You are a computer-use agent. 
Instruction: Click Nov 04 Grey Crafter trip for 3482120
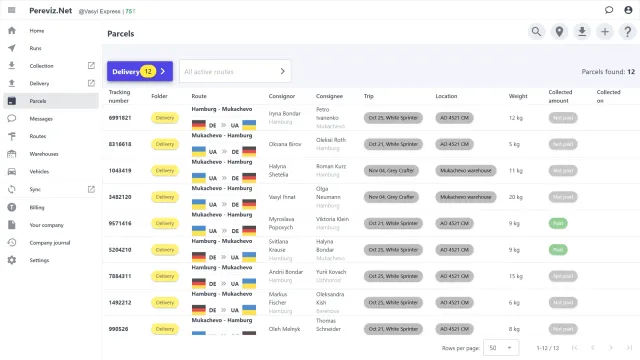[x=391, y=197]
